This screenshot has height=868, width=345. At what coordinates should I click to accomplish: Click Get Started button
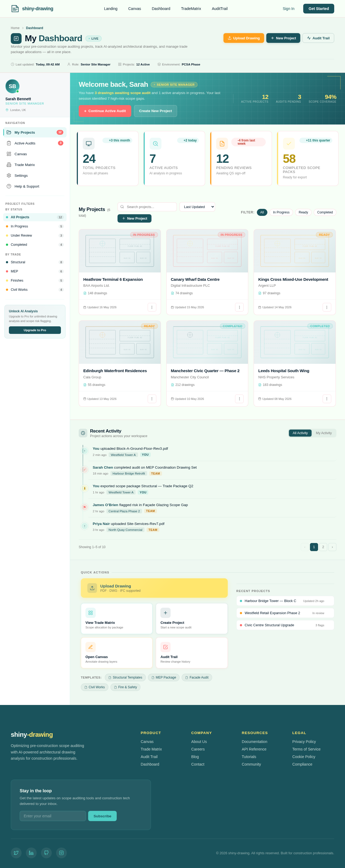[x=318, y=9]
